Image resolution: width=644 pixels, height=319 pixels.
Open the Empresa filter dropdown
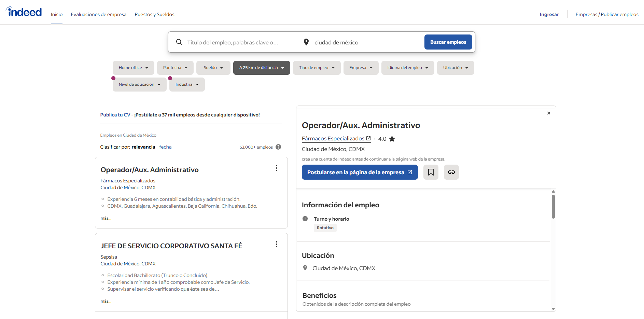[x=361, y=68]
